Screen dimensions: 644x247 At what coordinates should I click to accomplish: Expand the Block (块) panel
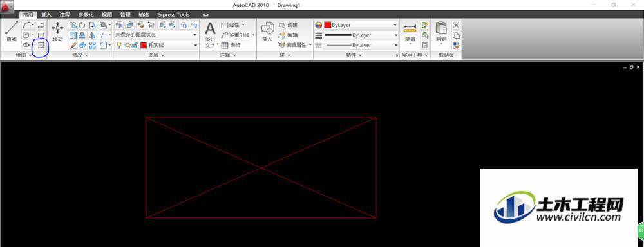(x=285, y=55)
